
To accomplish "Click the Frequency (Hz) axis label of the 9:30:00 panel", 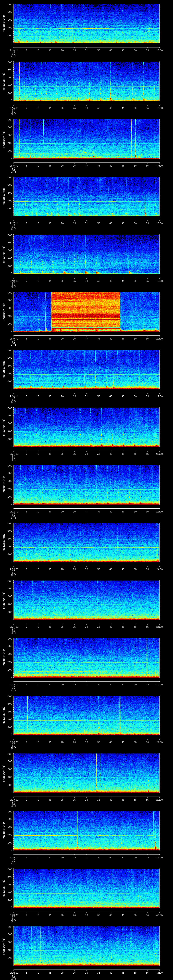I will 4,946.
